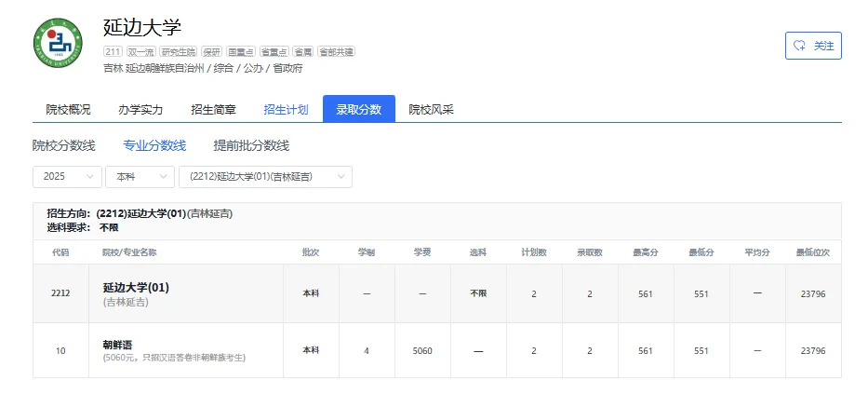Click the 学费 column header
Screen dimensions: 868x394
pyautogui.click(x=422, y=252)
